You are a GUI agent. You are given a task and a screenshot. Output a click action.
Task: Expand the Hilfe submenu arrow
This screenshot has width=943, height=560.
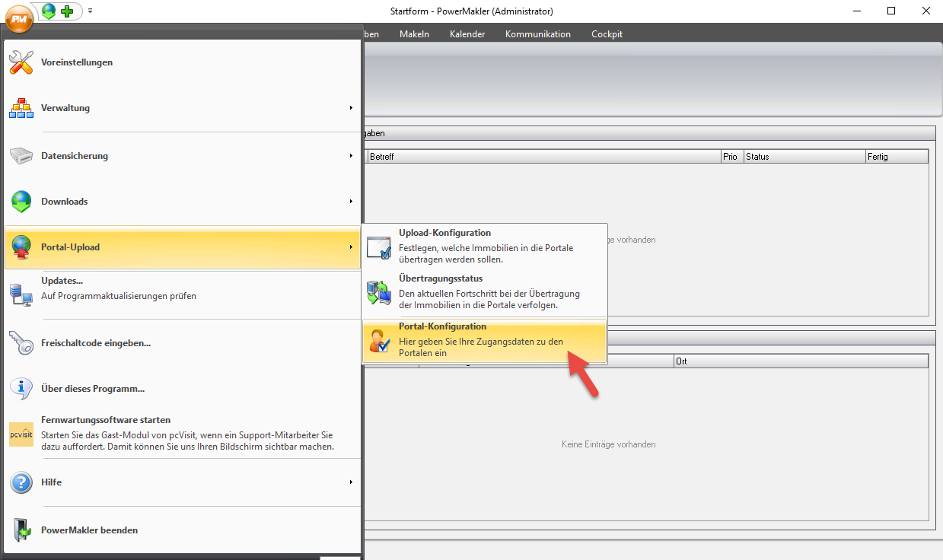pos(351,482)
